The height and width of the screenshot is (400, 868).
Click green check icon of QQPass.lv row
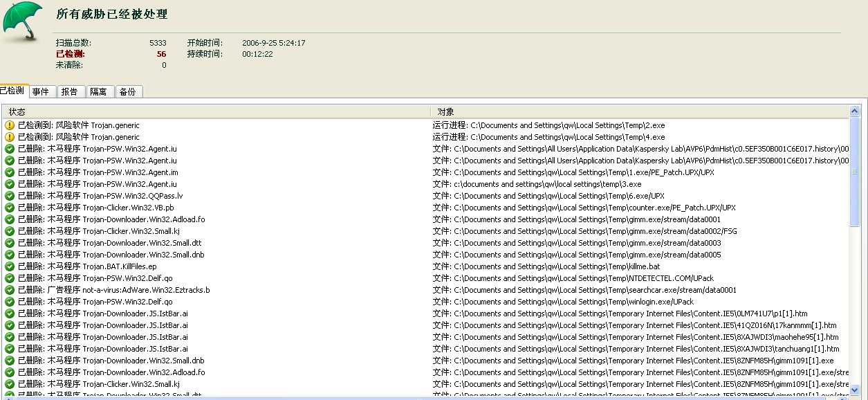[10, 196]
